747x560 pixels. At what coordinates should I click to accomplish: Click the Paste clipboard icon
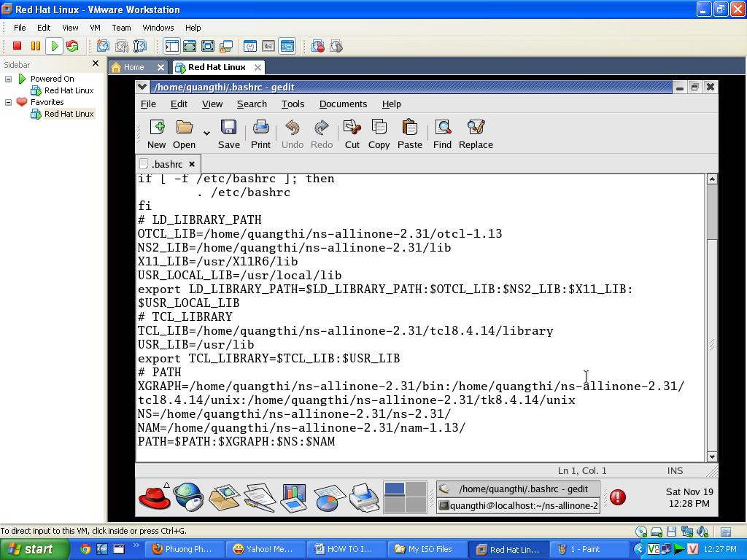click(409, 128)
